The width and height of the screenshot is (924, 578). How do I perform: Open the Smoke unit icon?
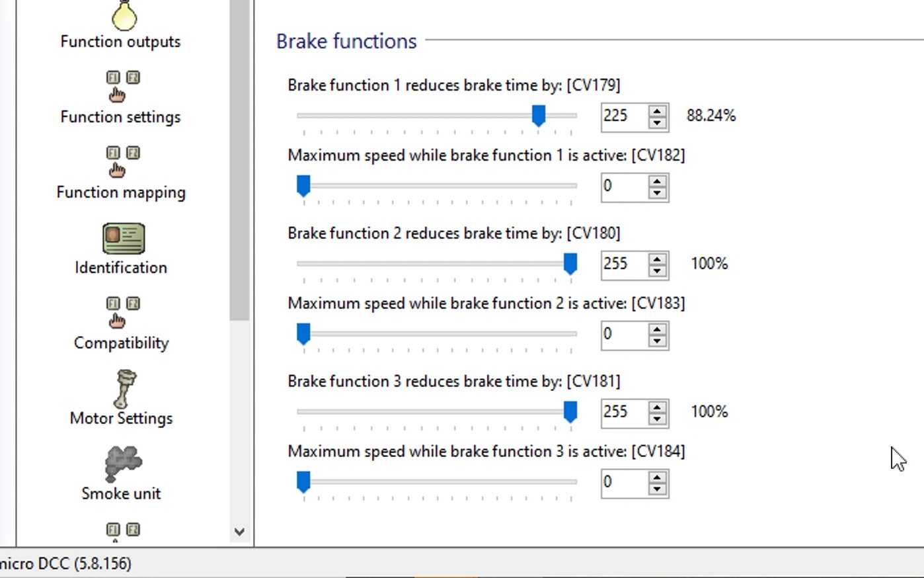coord(123,463)
